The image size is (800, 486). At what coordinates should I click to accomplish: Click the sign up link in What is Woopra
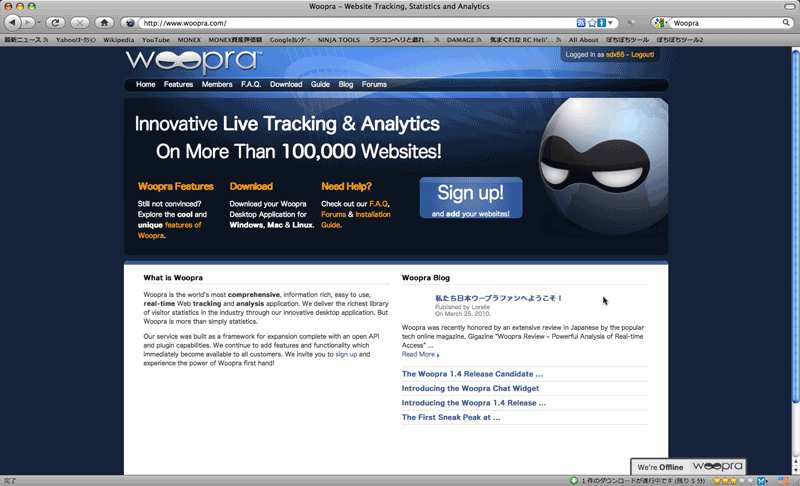[x=346, y=354]
